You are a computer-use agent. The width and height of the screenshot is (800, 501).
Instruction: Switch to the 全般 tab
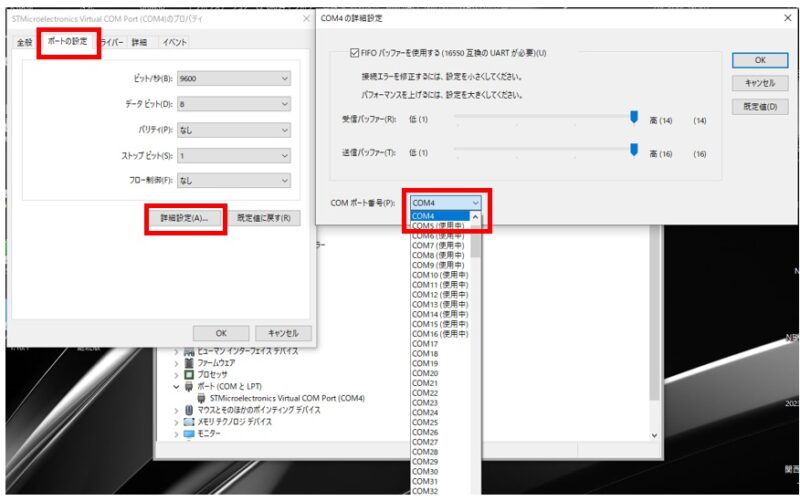24,42
